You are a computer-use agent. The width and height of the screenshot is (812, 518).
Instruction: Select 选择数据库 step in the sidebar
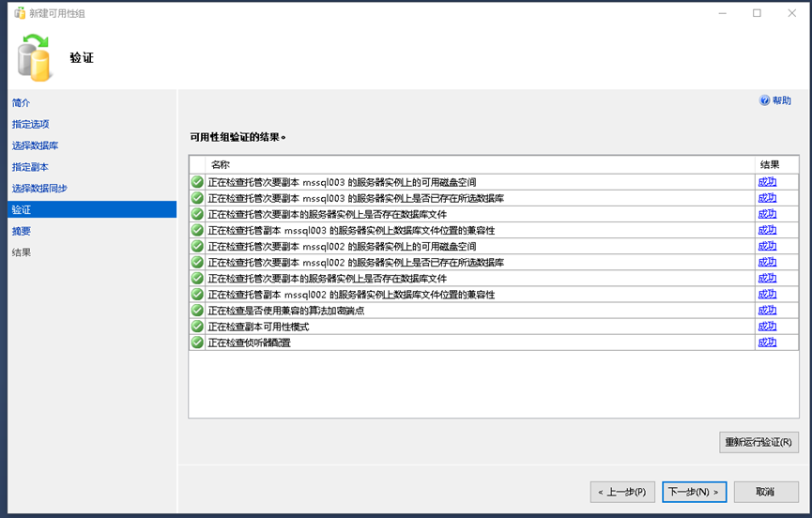click(36, 145)
